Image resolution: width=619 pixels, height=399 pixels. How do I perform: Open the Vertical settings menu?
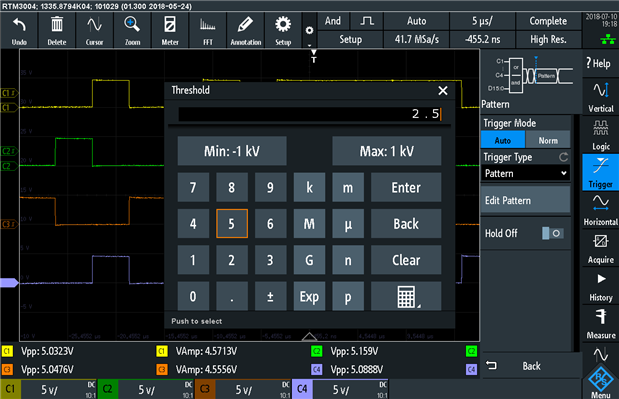[x=600, y=97]
